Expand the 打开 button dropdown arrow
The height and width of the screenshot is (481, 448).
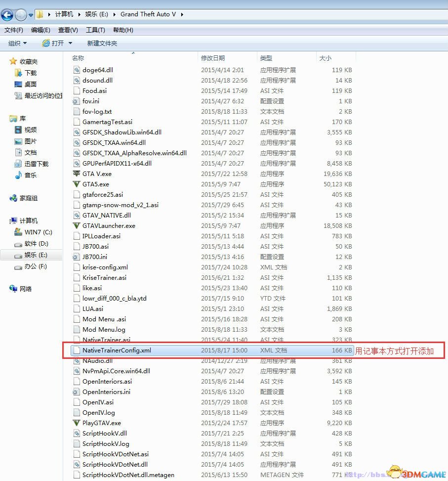click(70, 43)
